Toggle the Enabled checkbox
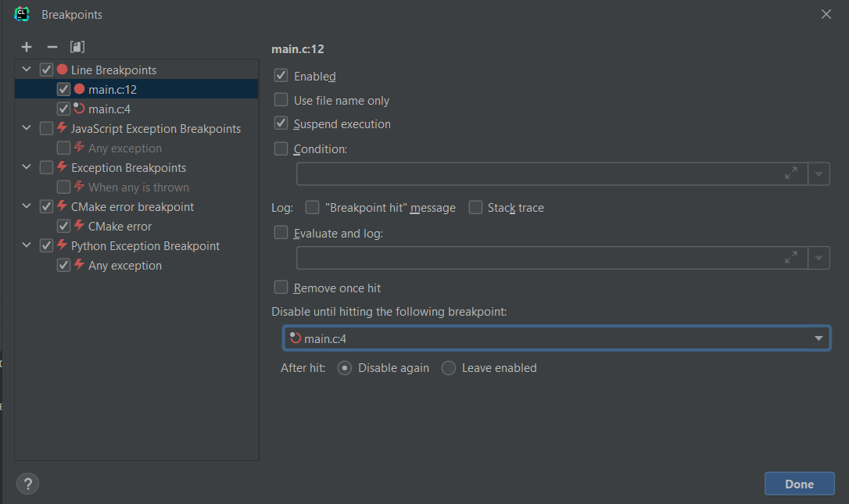This screenshot has height=504, width=849. point(281,77)
